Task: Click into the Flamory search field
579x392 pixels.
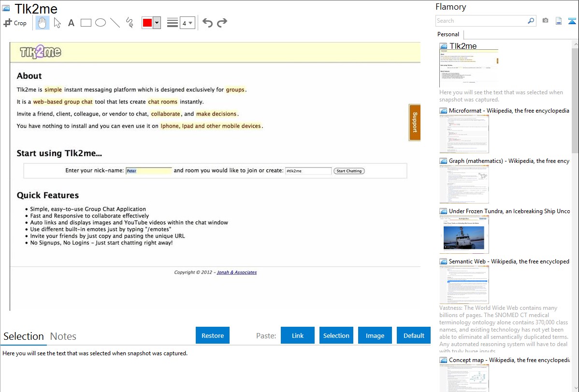Action: (x=481, y=21)
